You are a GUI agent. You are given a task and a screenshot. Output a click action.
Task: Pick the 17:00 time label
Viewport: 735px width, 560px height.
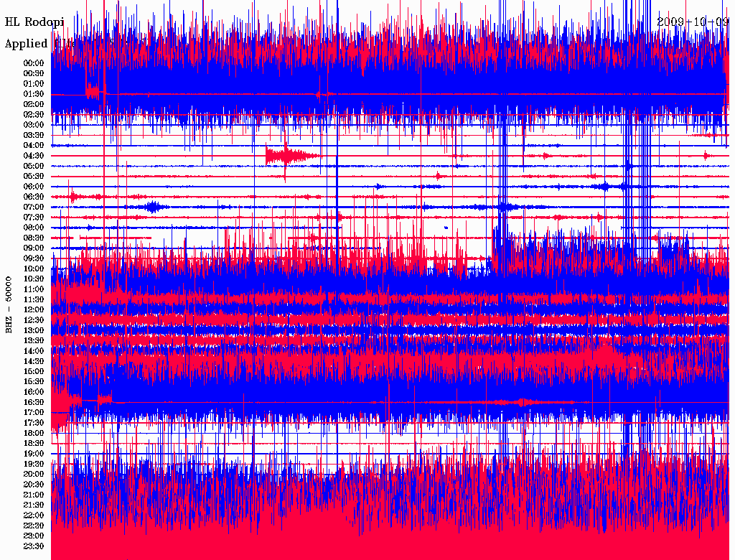point(34,413)
